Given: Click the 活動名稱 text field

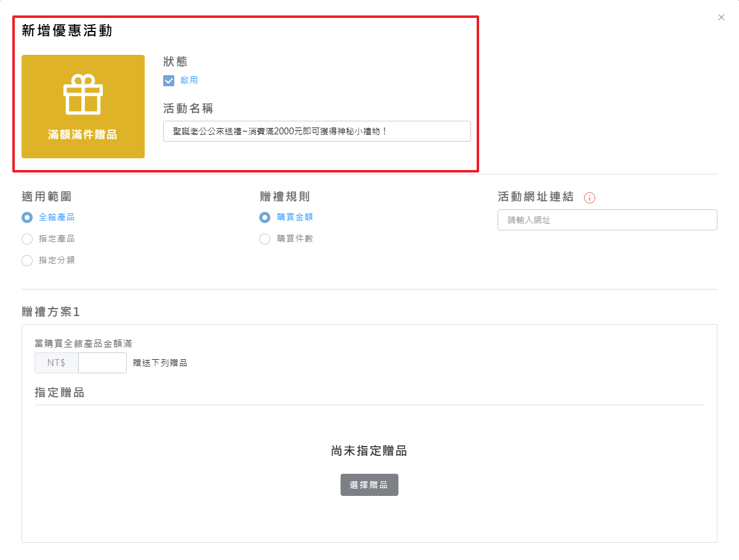Looking at the screenshot, I should (317, 131).
